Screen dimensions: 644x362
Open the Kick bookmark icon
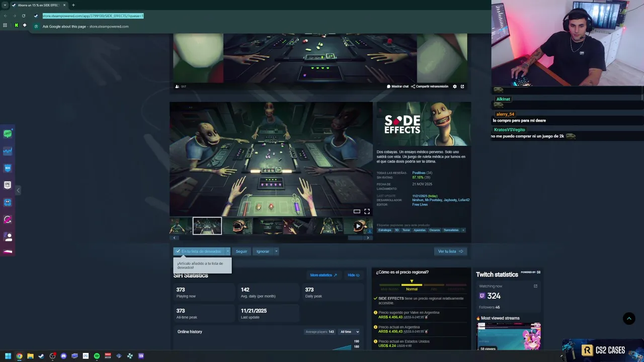(16, 25)
